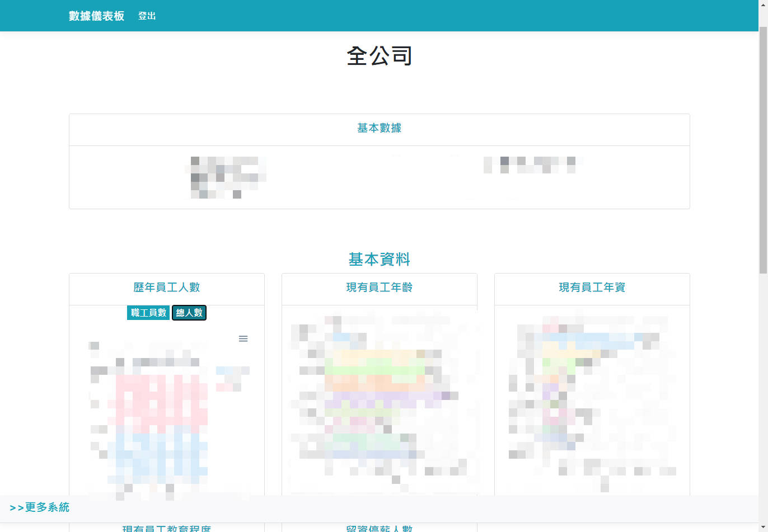Expand the >>更多系統 link
Viewport: 768px width, 532px height.
coord(40,507)
